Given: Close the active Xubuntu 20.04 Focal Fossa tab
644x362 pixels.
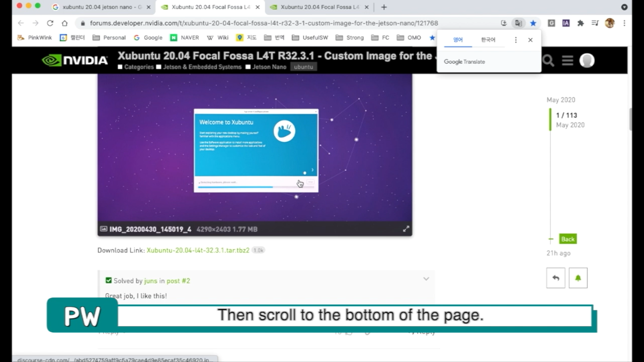Looking at the screenshot, I should (x=258, y=7).
